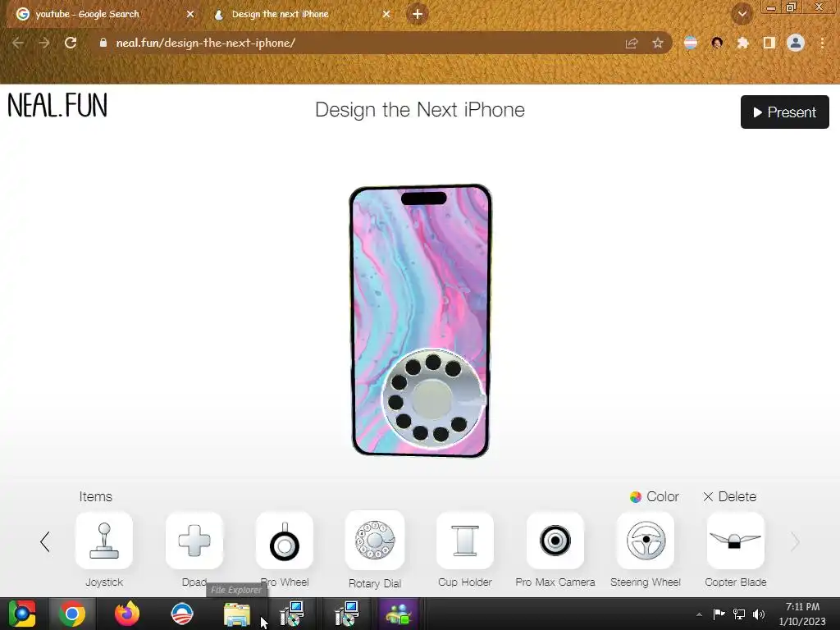Open the tab search dropdown
The height and width of the screenshot is (630, 840).
[x=742, y=15]
